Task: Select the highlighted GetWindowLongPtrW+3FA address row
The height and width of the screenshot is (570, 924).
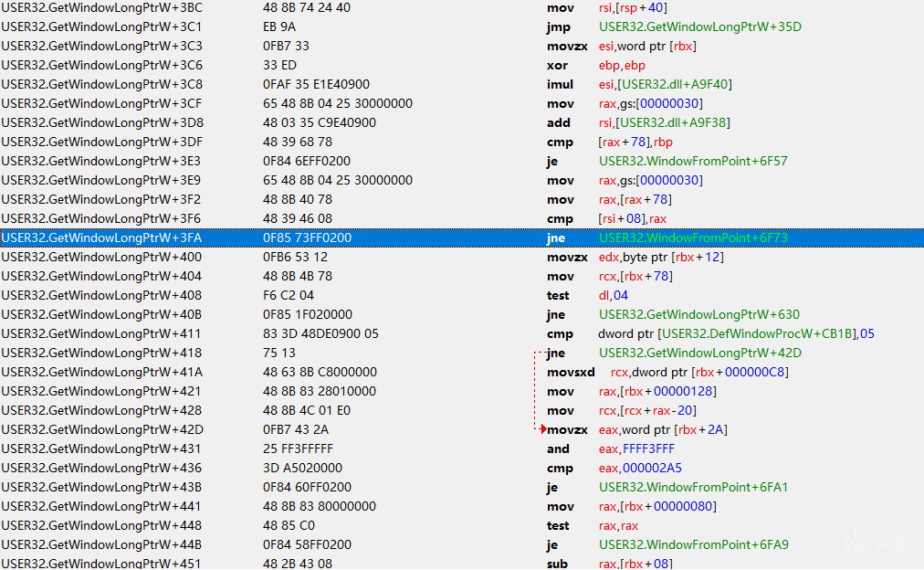Action: coord(462,237)
